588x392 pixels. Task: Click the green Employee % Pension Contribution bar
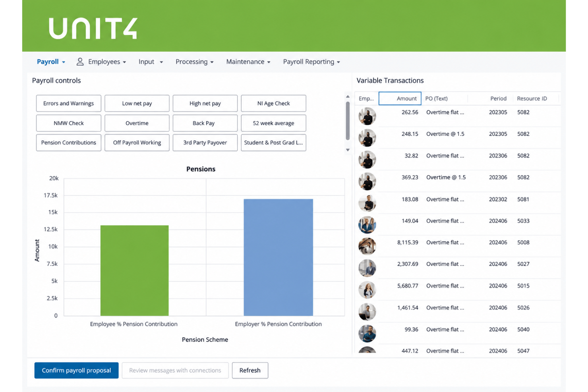point(134,270)
